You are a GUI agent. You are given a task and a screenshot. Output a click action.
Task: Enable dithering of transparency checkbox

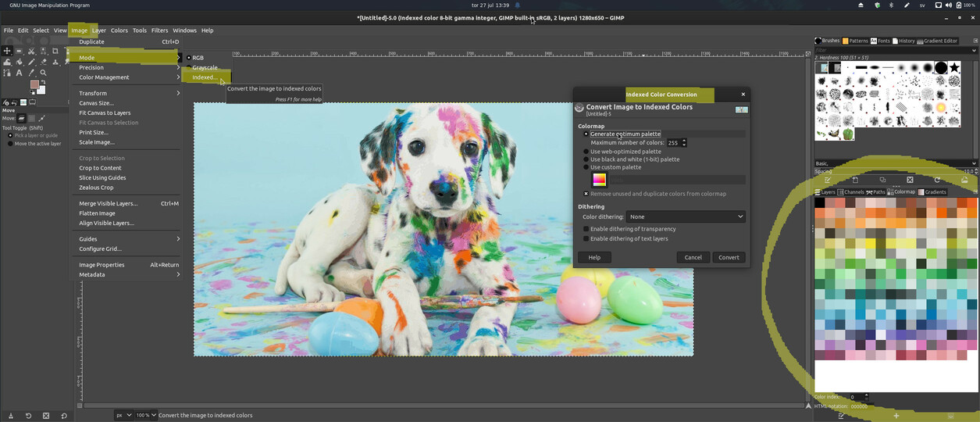[x=586, y=229]
